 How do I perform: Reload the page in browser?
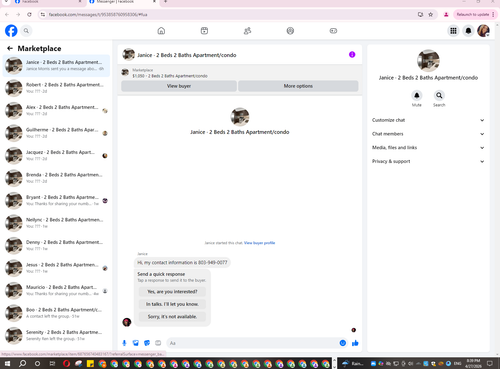click(x=29, y=14)
